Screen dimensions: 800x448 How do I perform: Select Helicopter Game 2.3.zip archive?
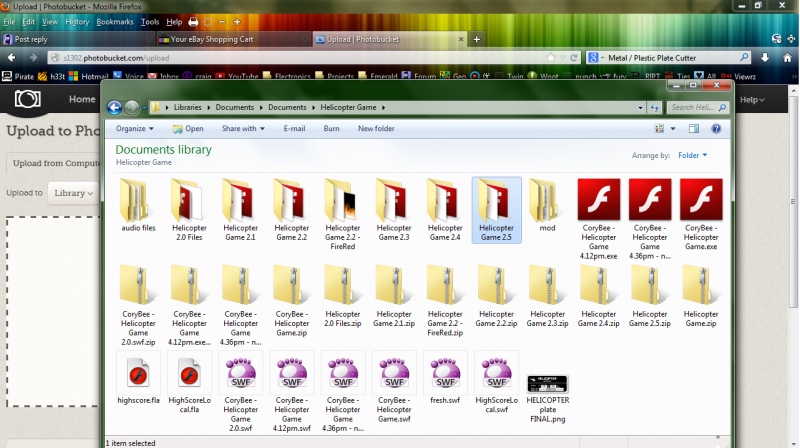pos(547,296)
